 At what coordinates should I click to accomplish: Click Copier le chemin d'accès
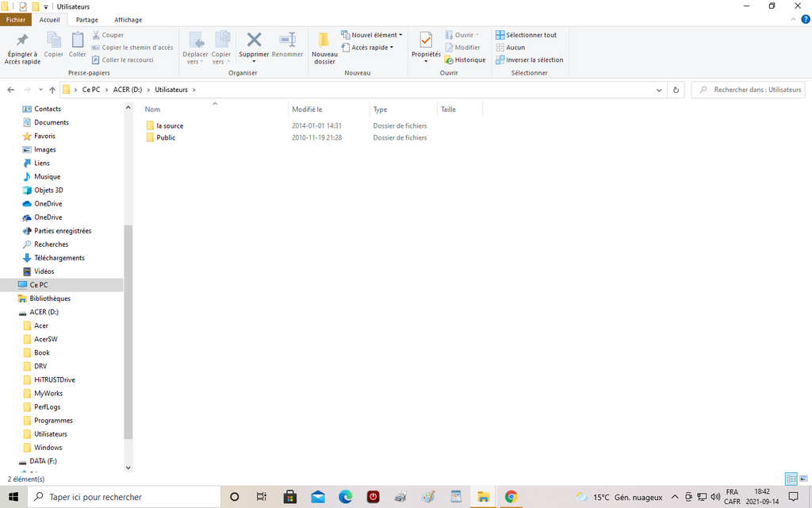pyautogui.click(x=132, y=47)
